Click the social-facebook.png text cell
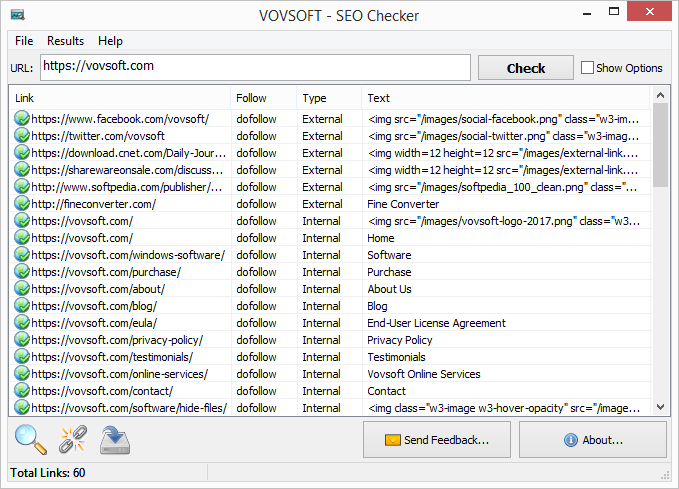679x489 pixels. pyautogui.click(x=503, y=119)
